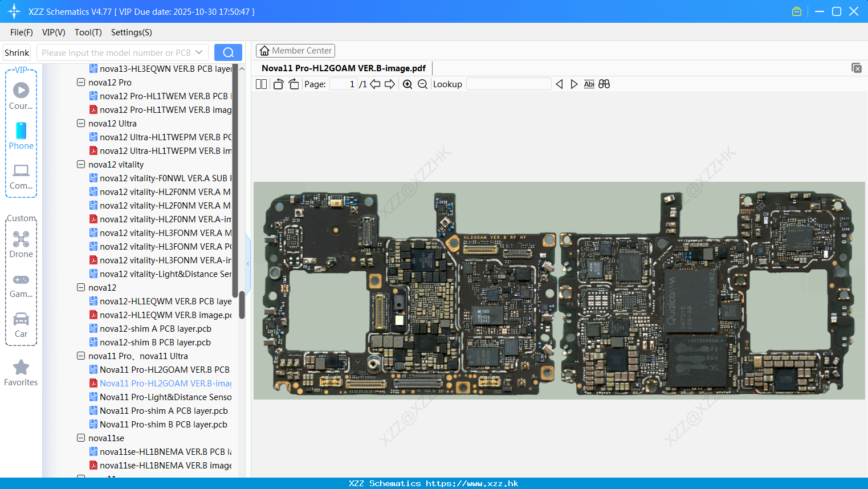This screenshot has height=489, width=868.
Task: Open the Drone category in the sidebar
Action: click(x=21, y=244)
